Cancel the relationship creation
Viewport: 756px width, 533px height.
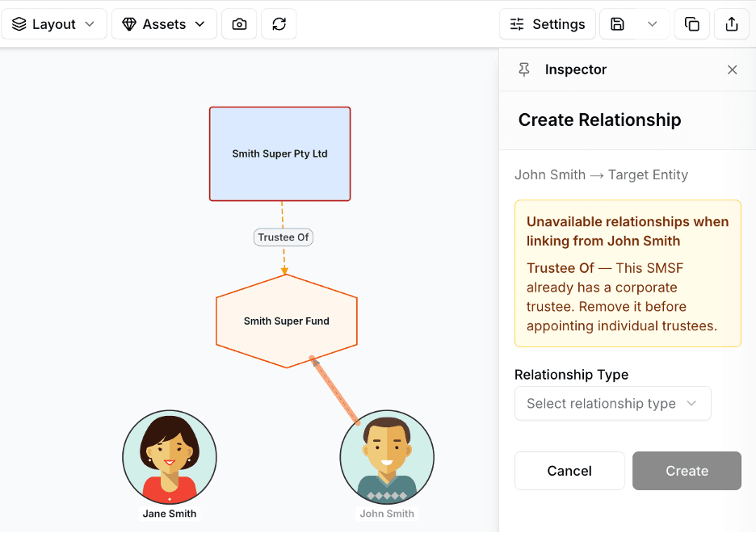point(569,471)
